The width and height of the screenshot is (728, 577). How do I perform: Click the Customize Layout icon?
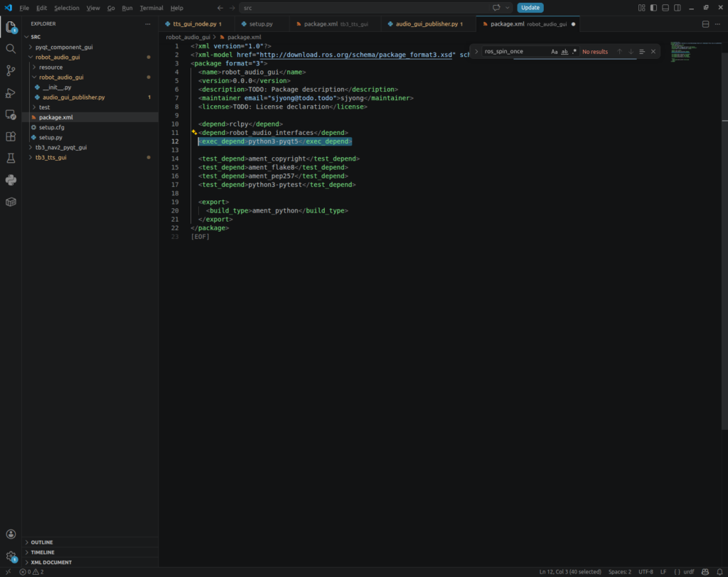click(642, 8)
